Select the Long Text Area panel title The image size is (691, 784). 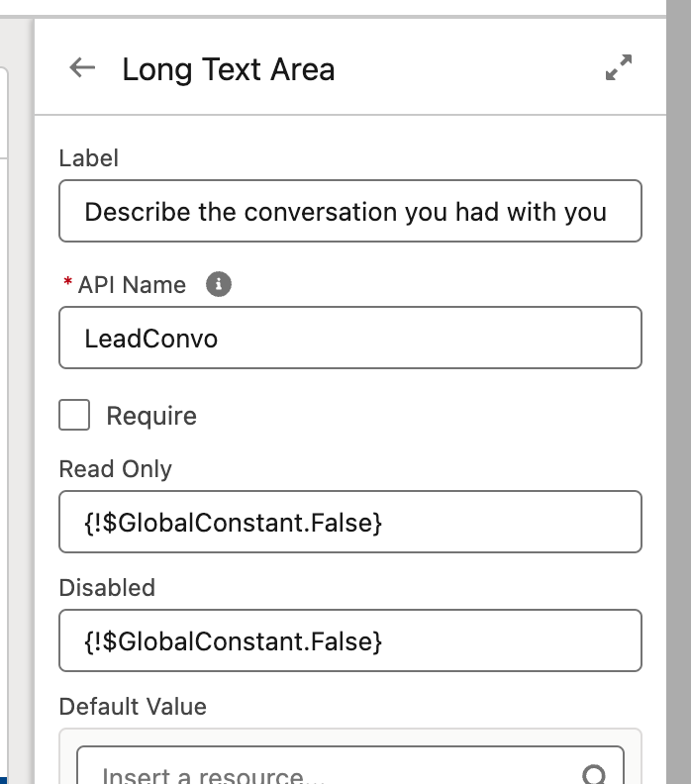click(229, 69)
